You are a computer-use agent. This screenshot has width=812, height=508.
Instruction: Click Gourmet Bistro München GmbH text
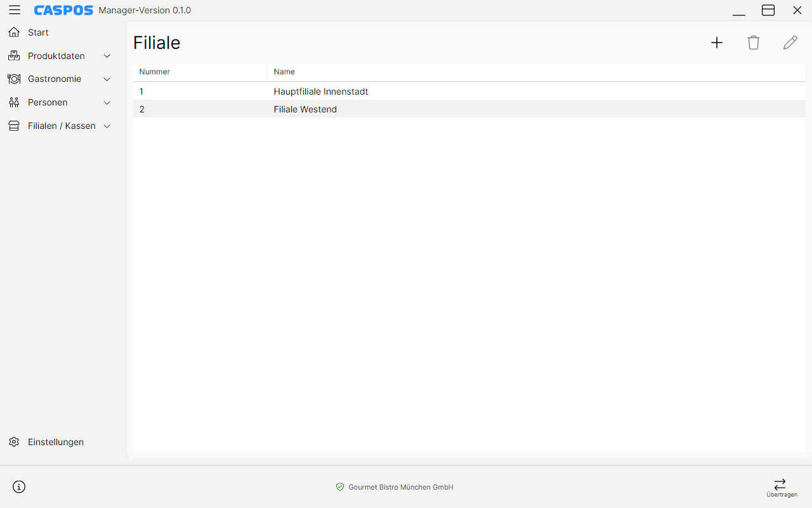point(401,487)
